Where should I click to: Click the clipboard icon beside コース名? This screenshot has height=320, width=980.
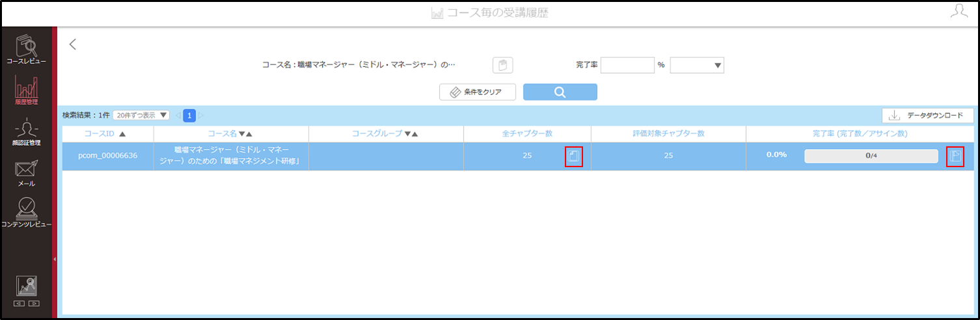(x=503, y=65)
